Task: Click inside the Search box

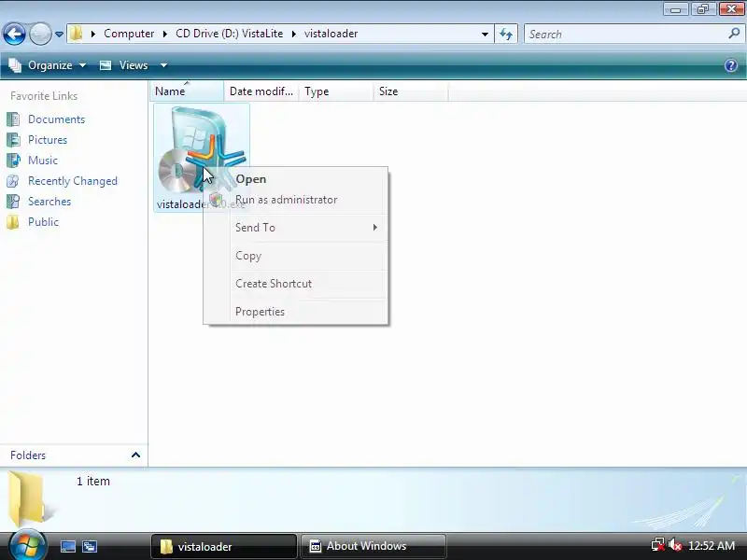Action: pyautogui.click(x=627, y=35)
